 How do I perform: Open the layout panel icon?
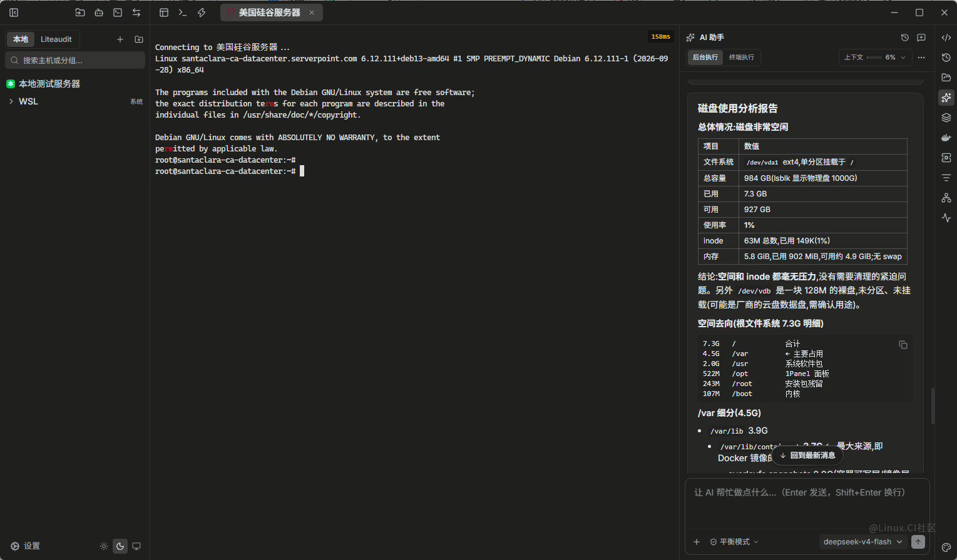[x=164, y=13]
